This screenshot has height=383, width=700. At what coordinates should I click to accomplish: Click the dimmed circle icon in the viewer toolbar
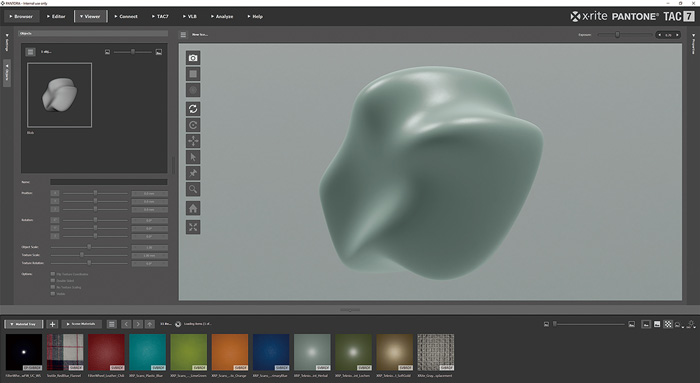tap(193, 90)
